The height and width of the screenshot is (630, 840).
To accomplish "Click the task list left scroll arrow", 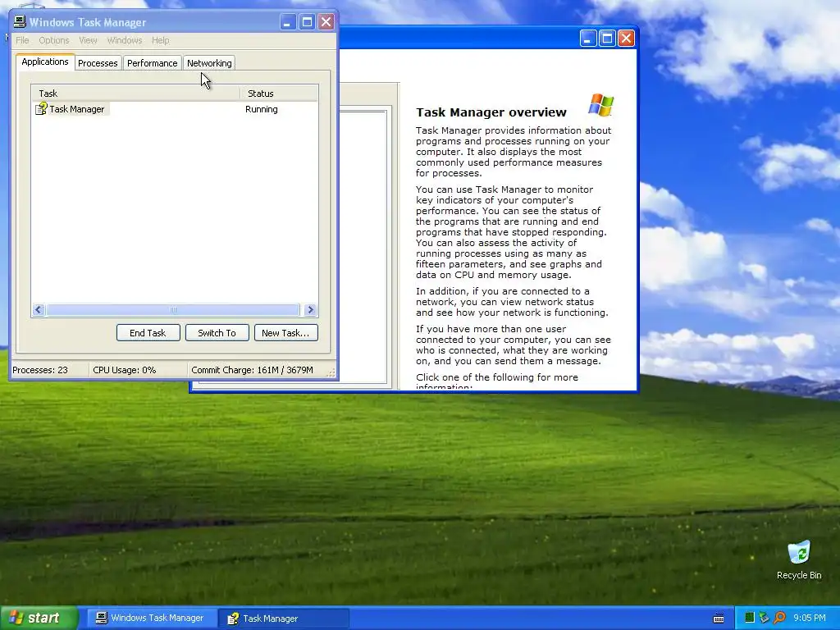I will (38, 309).
